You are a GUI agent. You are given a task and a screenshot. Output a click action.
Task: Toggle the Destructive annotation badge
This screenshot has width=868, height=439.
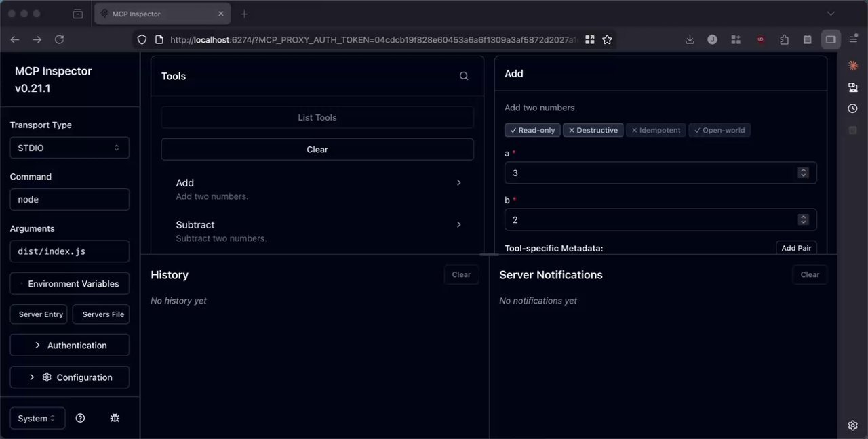pos(593,130)
